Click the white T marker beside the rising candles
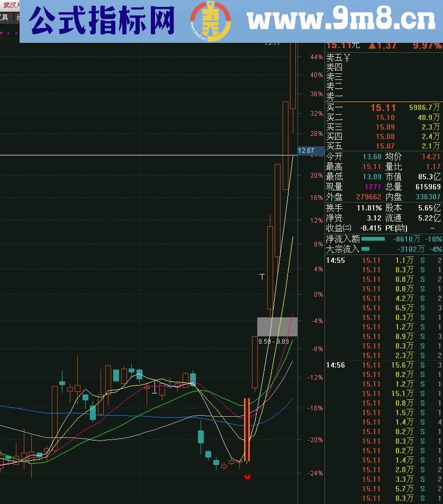 coord(261,277)
